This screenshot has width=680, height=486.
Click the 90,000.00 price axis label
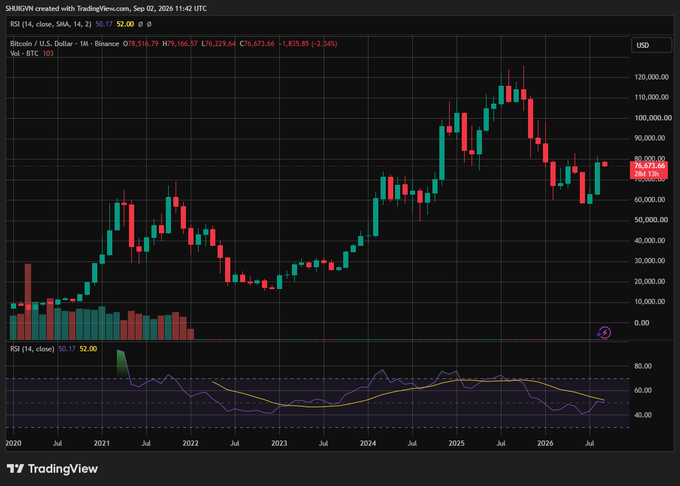(650, 138)
